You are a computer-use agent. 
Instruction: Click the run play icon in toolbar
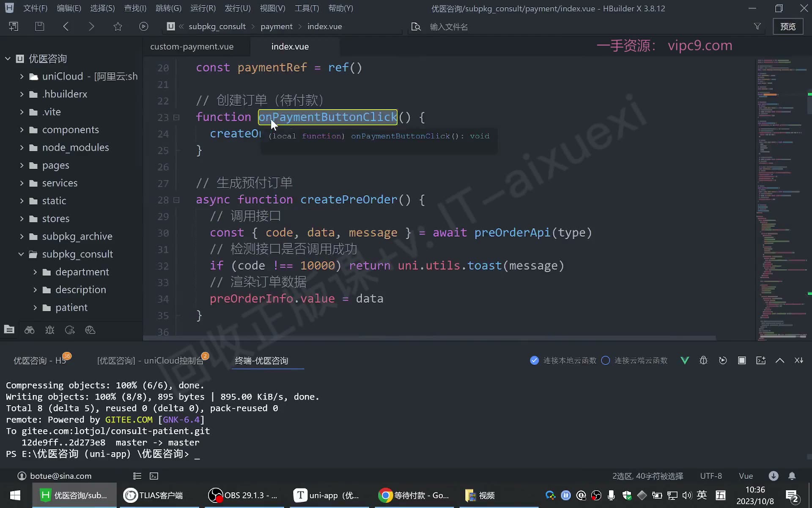click(143, 26)
